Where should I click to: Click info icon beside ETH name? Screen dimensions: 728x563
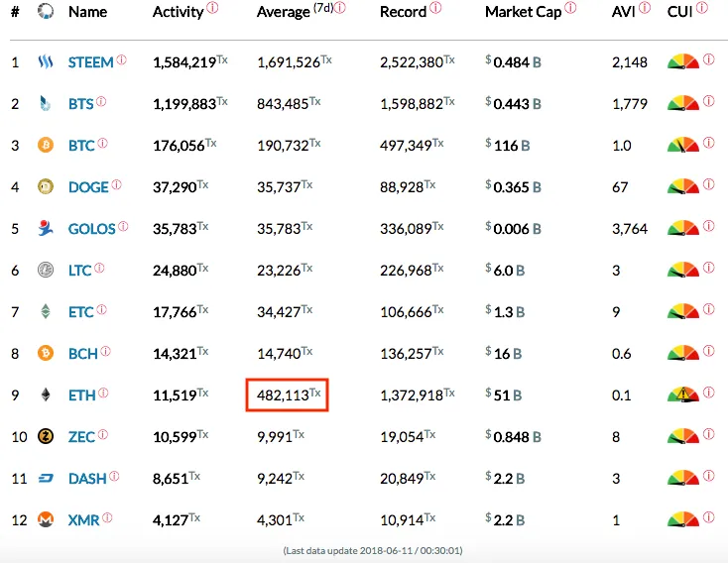pos(103,394)
